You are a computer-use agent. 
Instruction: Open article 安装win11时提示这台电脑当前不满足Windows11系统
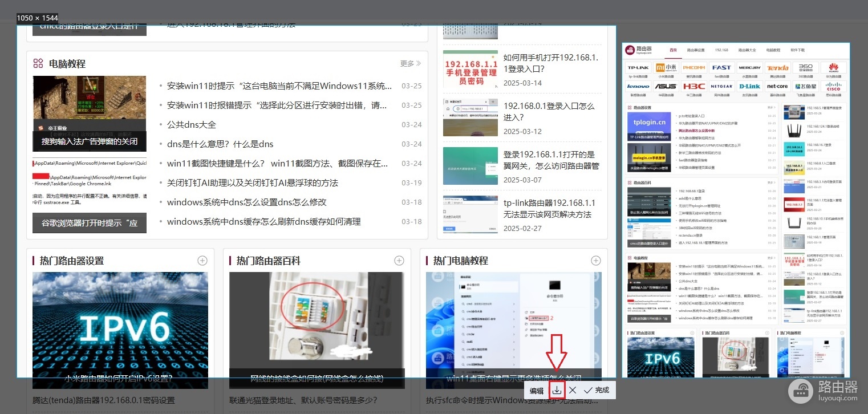tap(279, 86)
